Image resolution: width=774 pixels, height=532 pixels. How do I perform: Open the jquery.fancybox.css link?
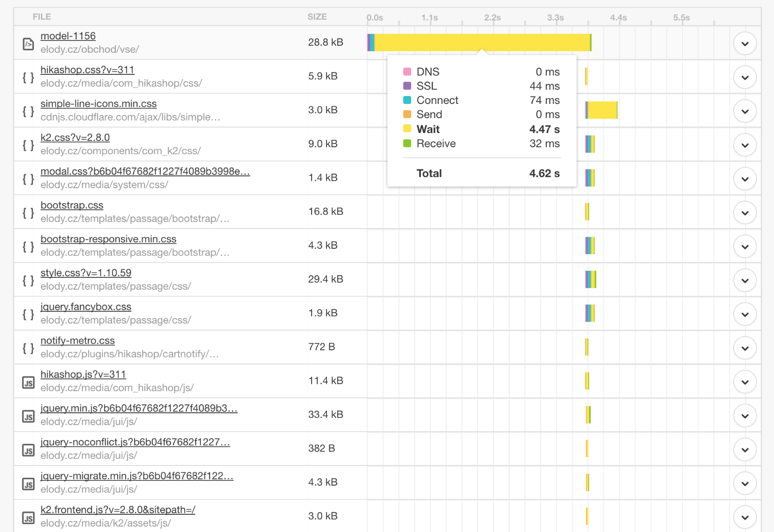pyautogui.click(x=86, y=307)
